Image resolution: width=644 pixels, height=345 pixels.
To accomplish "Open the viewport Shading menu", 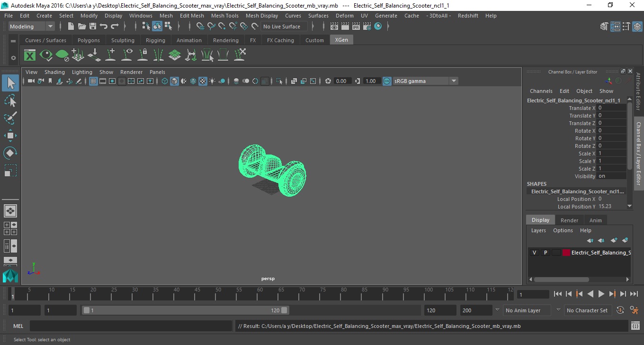I will click(x=54, y=72).
